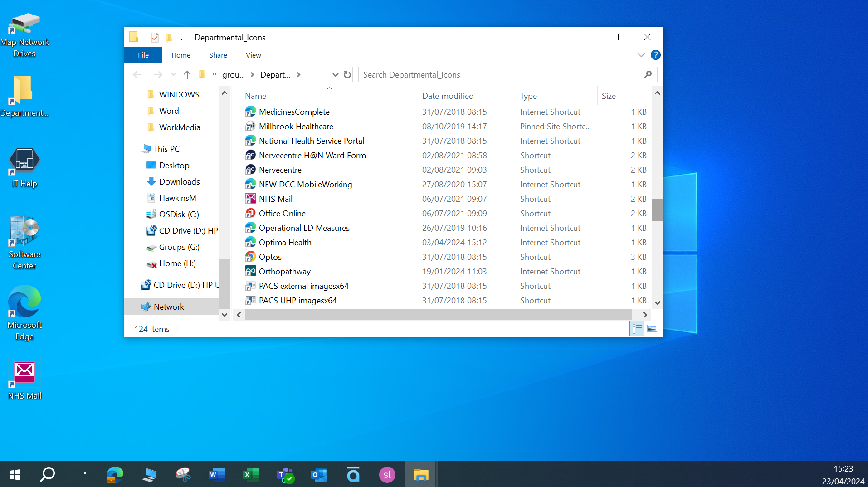Sort by the Type column header
This screenshot has height=487, width=868.
point(556,96)
